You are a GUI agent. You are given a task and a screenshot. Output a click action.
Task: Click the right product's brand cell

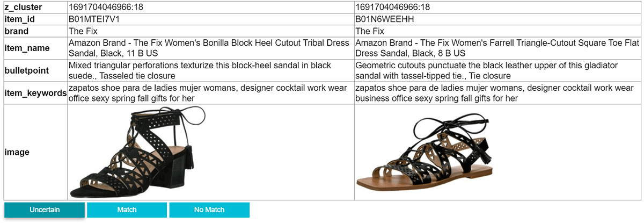click(x=370, y=31)
